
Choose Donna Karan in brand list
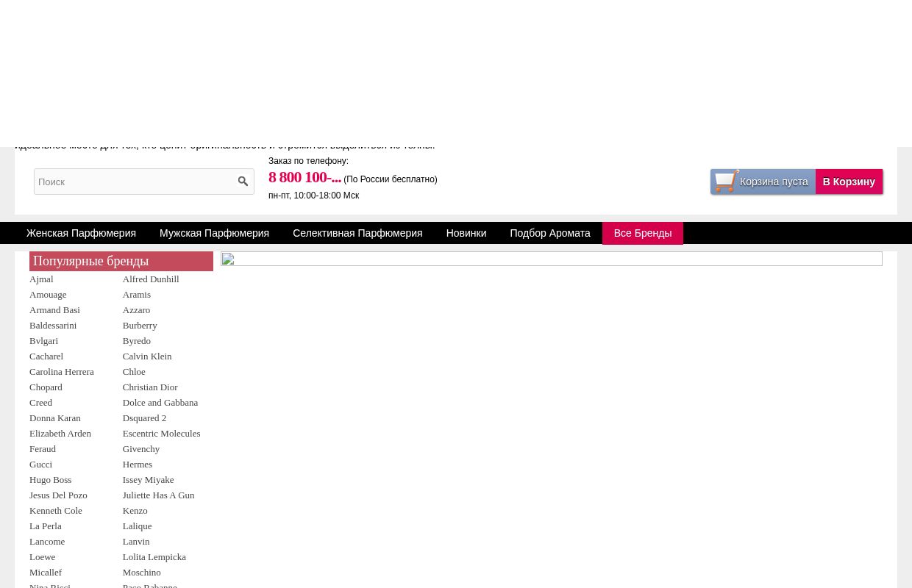click(55, 418)
